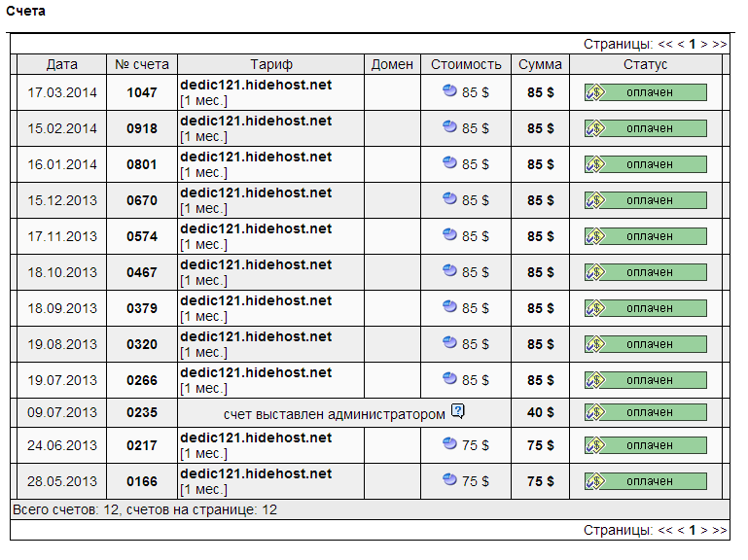Select page 1 in top pagination
The height and width of the screenshot is (560, 748).
[693, 45]
